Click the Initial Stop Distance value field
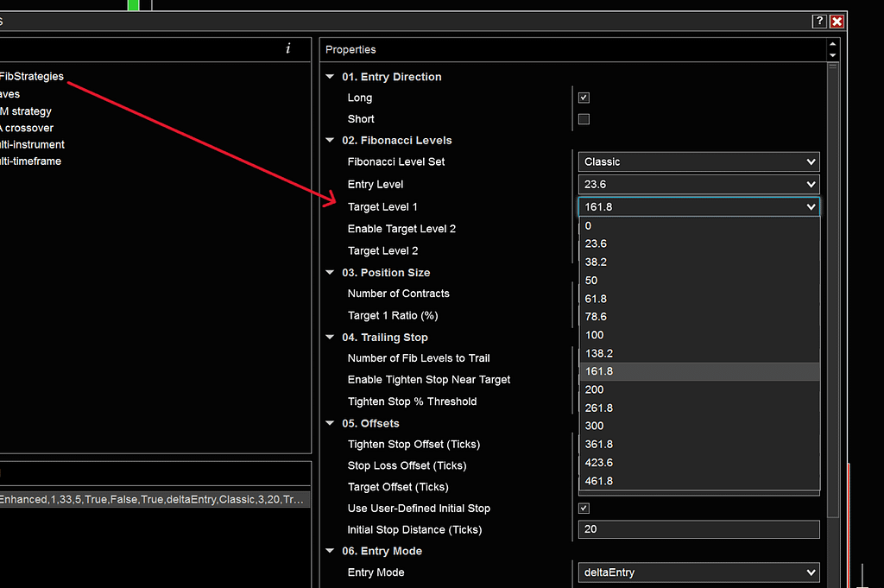This screenshot has width=884, height=588. [x=699, y=528]
